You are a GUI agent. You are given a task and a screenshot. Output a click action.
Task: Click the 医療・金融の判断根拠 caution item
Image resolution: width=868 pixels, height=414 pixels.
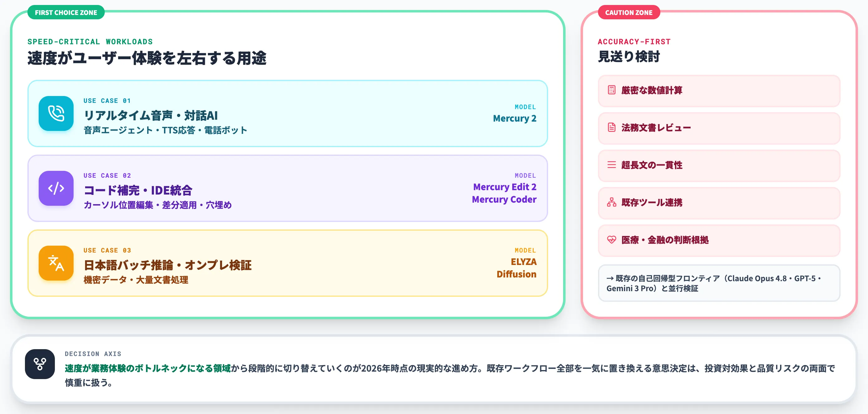[x=719, y=240]
